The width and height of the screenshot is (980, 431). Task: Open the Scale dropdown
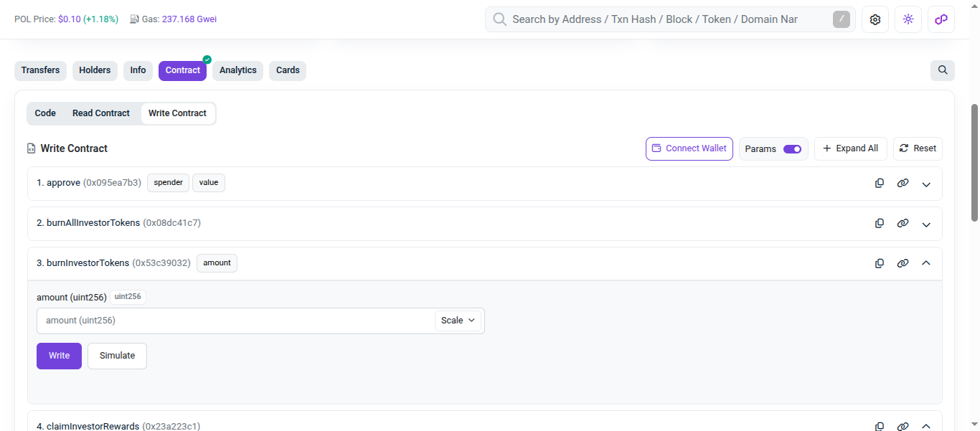(x=458, y=321)
